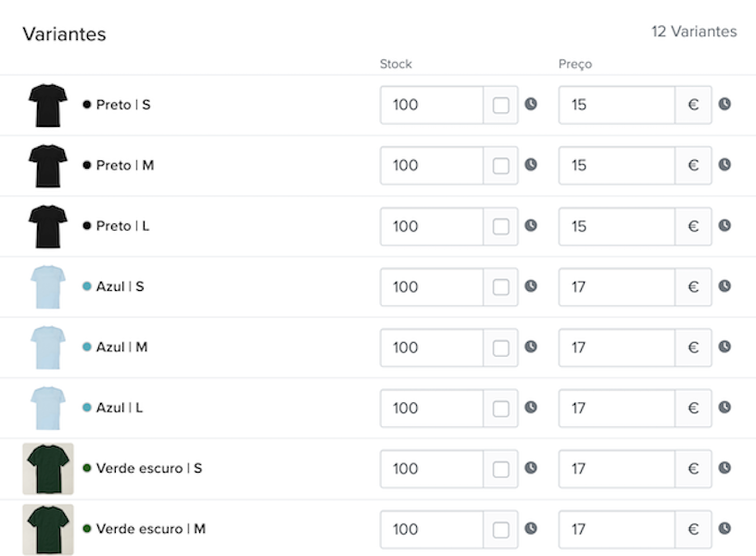Click price clock icon for Preto L

pyautogui.click(x=724, y=225)
